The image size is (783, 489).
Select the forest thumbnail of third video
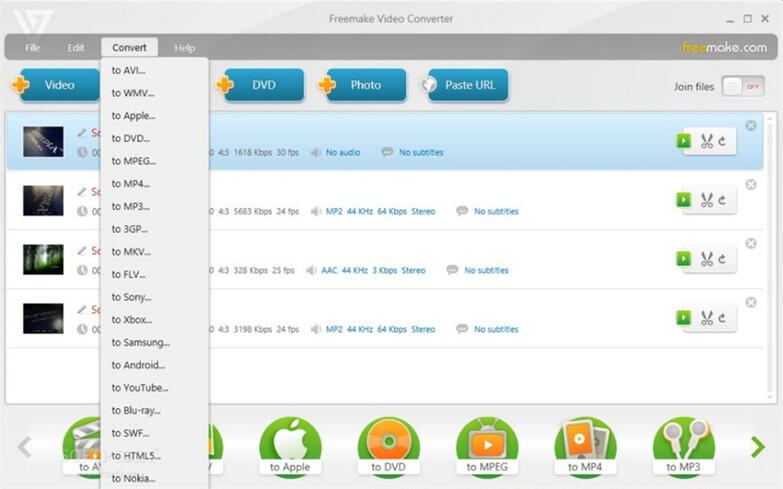point(43,260)
